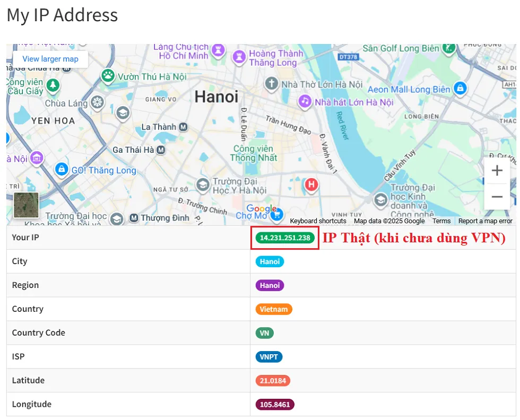Click the ISP row label
This screenshot has width=520, height=420.
18,357
